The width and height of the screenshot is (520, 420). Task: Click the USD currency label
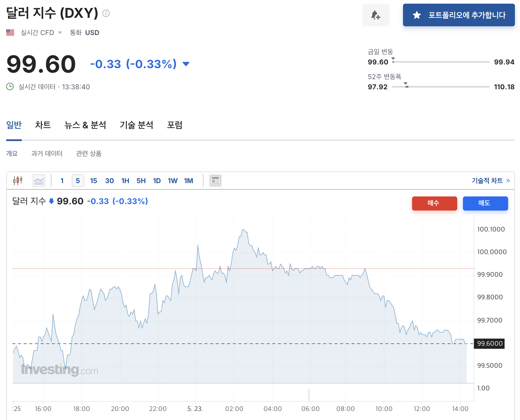point(92,33)
